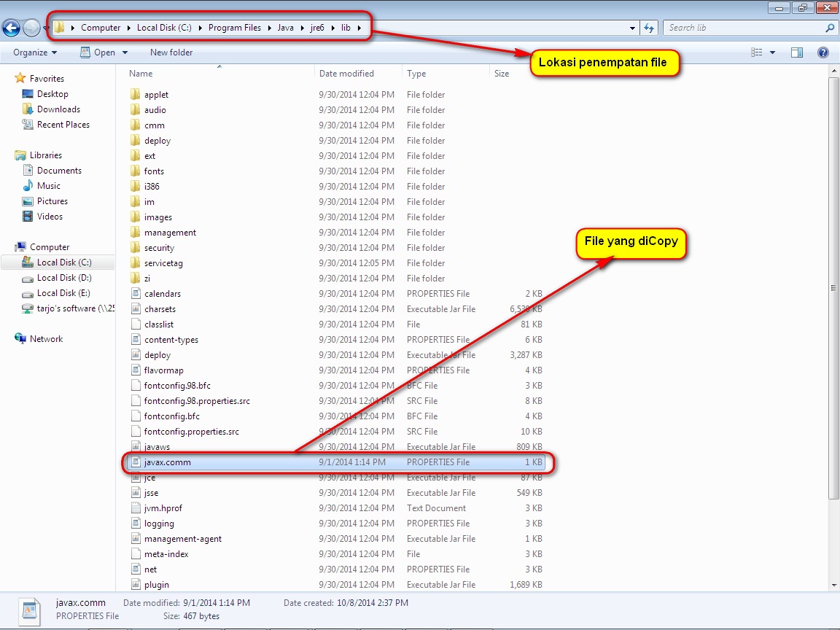Toggle the preview pane icon
This screenshot has width=840, height=630.
coord(797,52)
